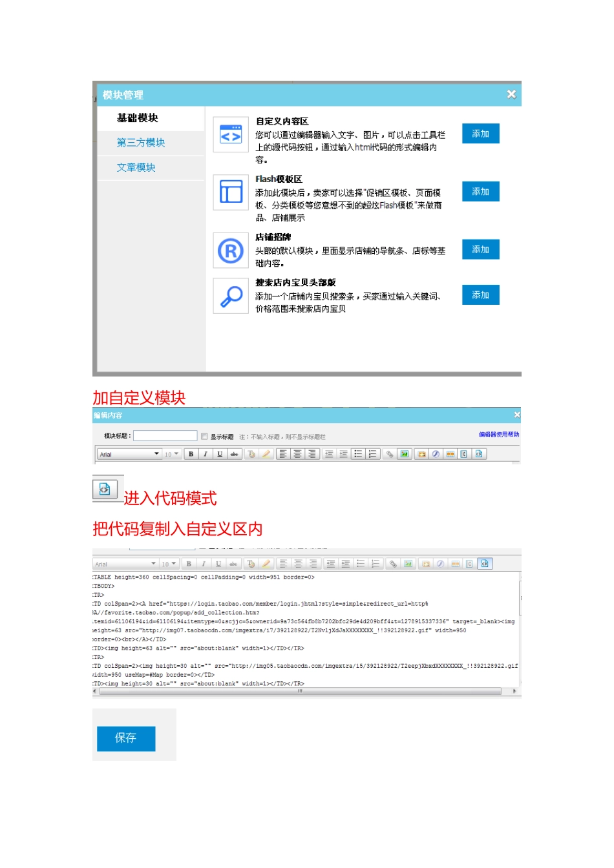614x868 pixels.
Task: Pick the highlighter tool in 编辑内容 toolbar
Action: click(x=266, y=454)
